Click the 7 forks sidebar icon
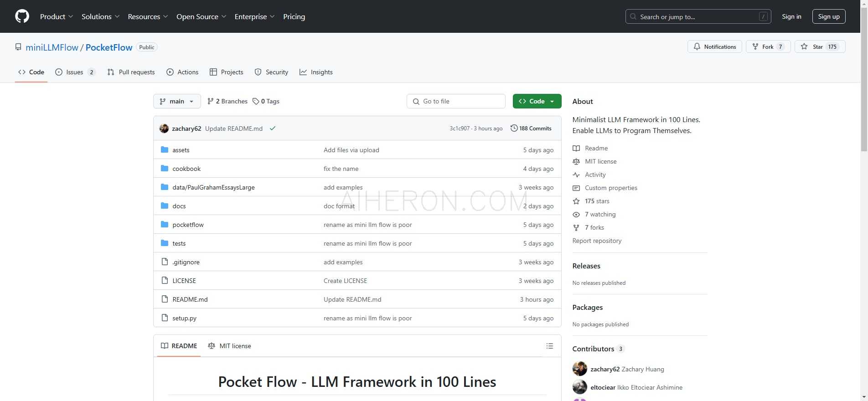Image resolution: width=868 pixels, height=401 pixels. [x=576, y=227]
